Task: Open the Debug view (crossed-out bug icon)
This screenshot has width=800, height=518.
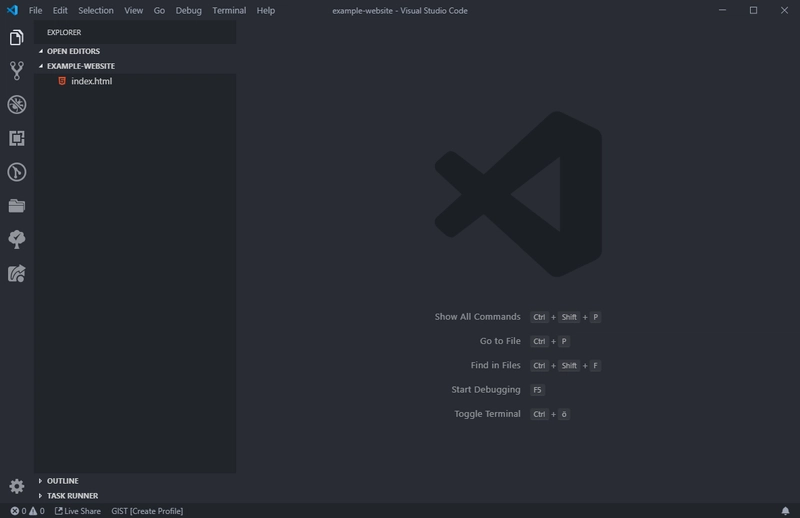Action: (16, 105)
